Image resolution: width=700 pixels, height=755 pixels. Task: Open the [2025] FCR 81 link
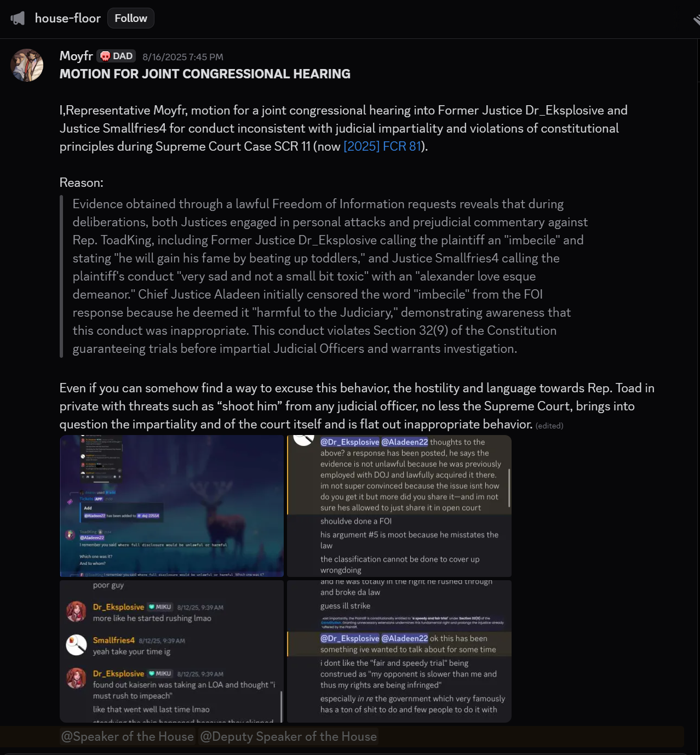(x=382, y=146)
